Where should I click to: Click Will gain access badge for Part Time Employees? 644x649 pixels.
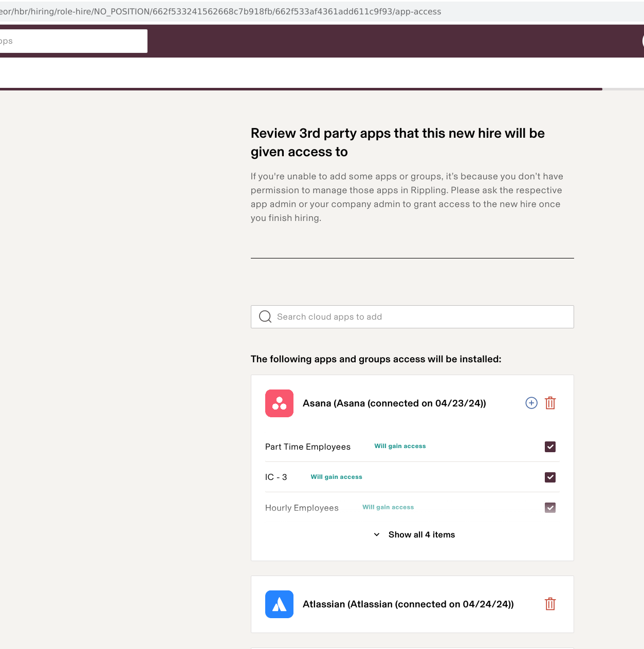pos(400,446)
